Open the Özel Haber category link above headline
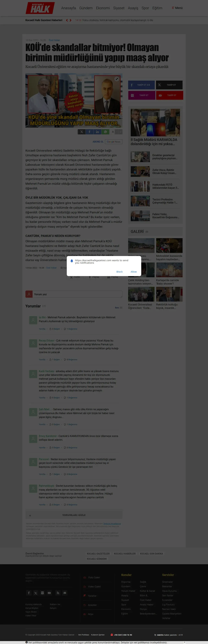Viewport: 208px width, 644px height. pos(54,40)
